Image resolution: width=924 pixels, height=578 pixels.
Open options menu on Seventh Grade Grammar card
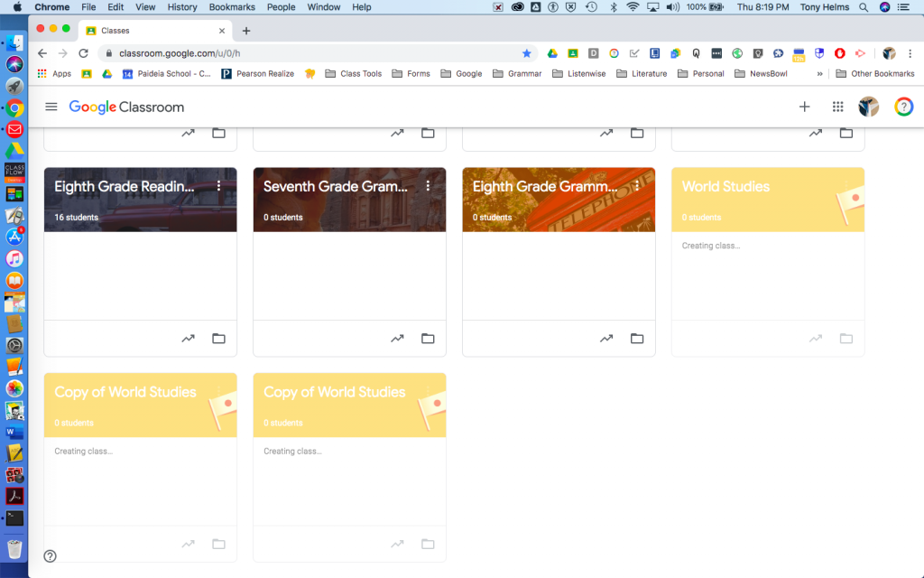429,185
